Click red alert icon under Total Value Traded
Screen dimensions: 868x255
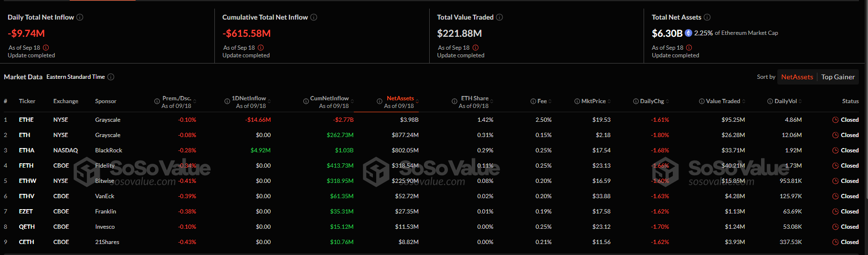tap(476, 48)
